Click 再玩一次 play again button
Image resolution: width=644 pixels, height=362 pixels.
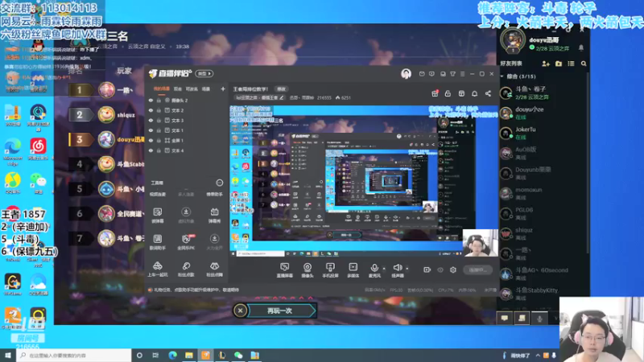280,311
